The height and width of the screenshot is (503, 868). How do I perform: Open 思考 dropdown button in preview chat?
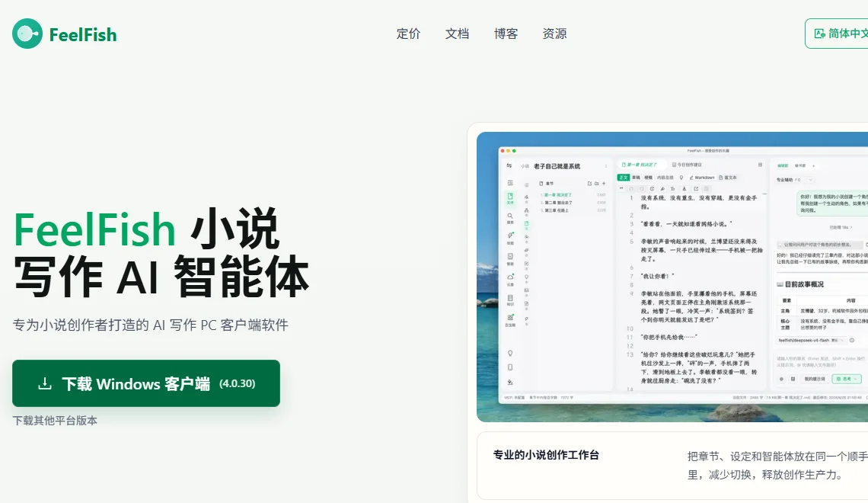click(847, 379)
